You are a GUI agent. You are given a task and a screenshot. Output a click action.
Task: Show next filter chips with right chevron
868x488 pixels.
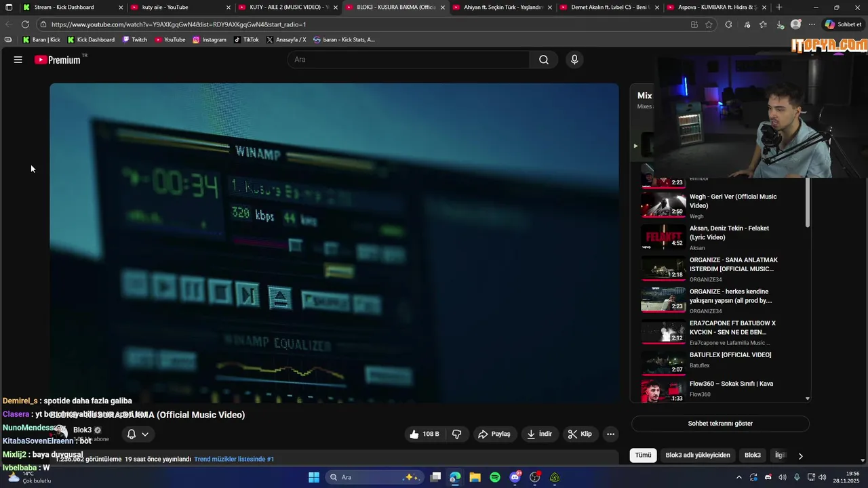pos(800,455)
